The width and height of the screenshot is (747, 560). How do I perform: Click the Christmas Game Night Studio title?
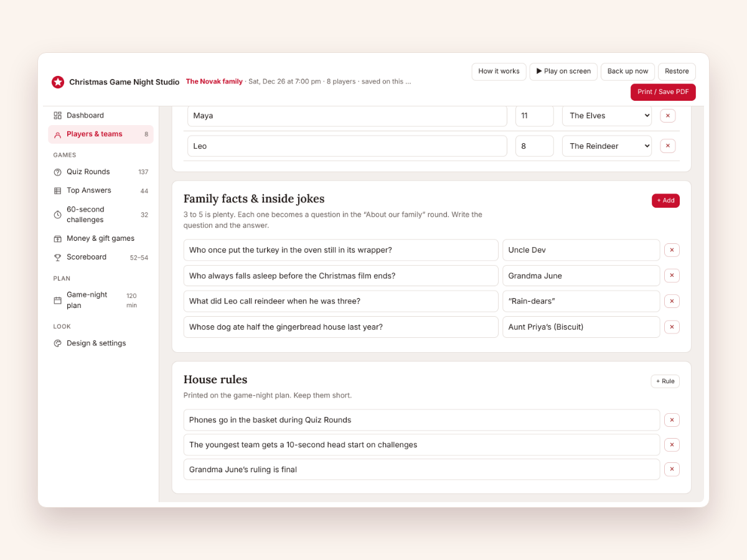point(125,82)
